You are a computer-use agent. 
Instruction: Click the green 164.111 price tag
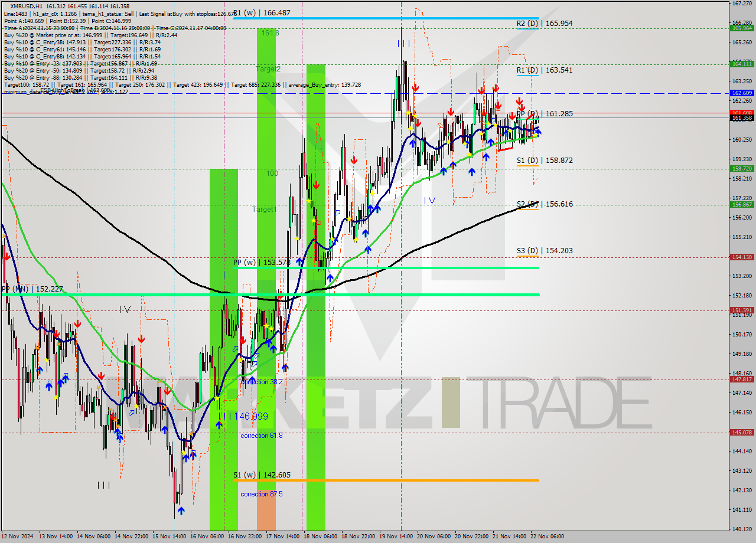[742, 64]
